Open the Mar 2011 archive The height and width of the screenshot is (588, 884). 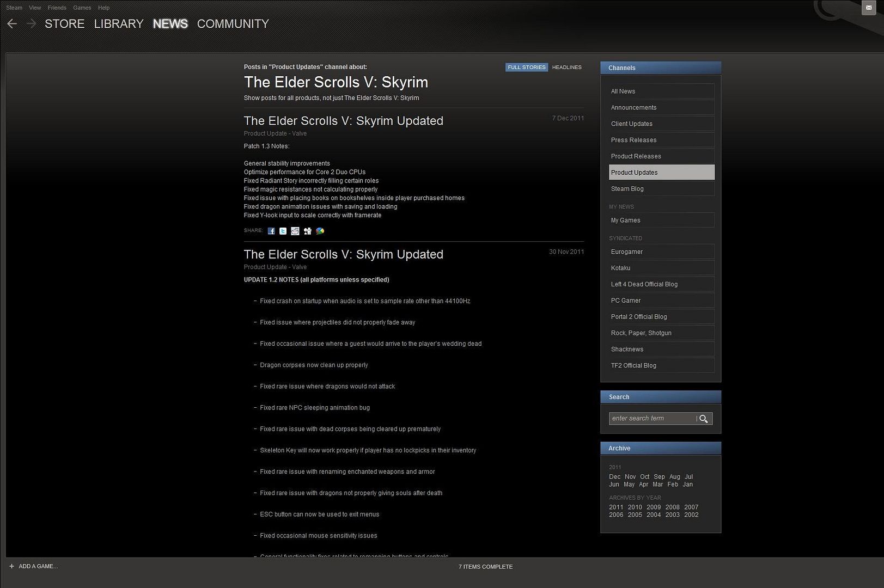coord(658,484)
